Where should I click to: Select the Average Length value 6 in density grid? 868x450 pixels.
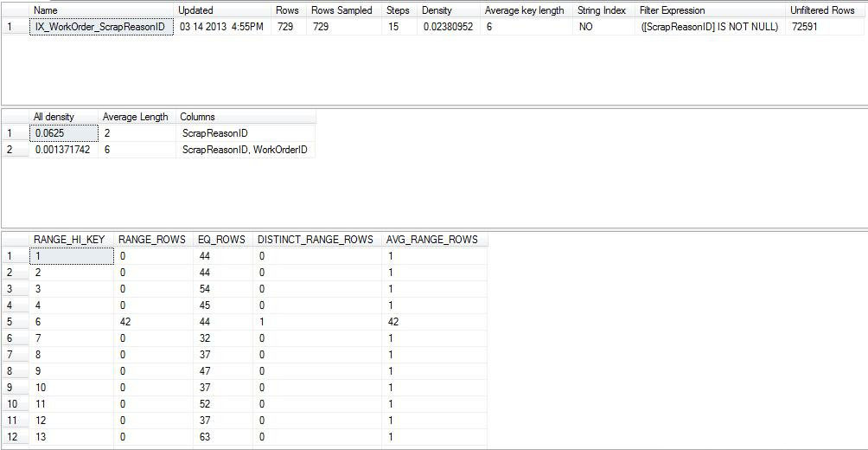coord(137,150)
